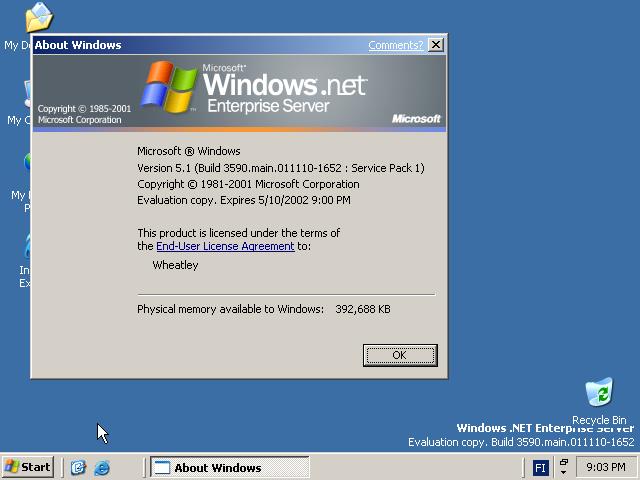
Task: Select the About Windows taskbar button
Action: pos(230,467)
